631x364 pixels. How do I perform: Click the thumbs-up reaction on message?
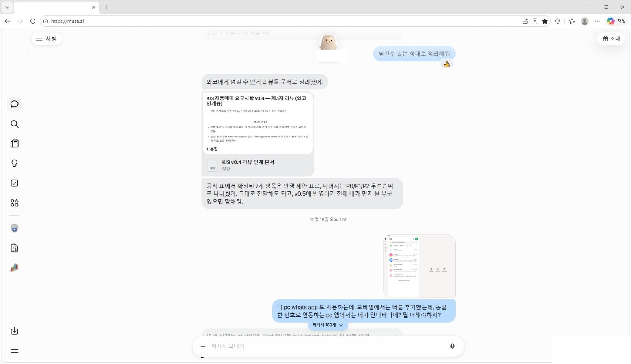(446, 65)
